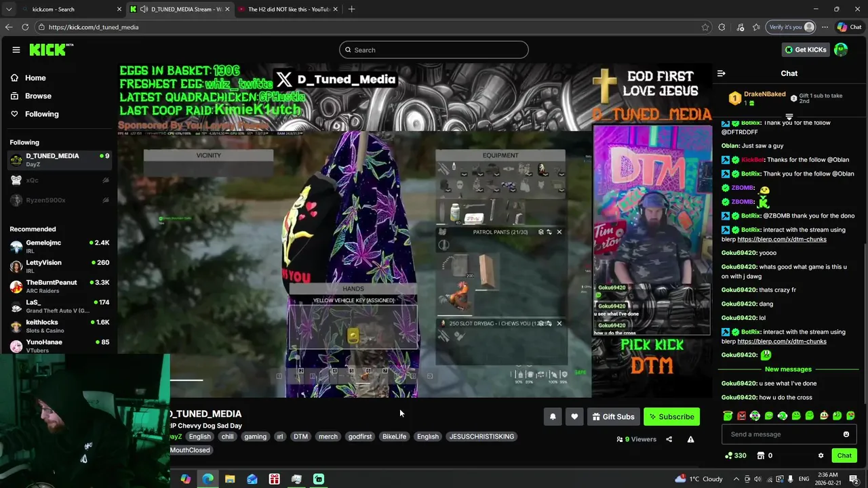This screenshot has width=868, height=488.
Task: Report stream with warning triangle icon
Action: [x=690, y=439]
